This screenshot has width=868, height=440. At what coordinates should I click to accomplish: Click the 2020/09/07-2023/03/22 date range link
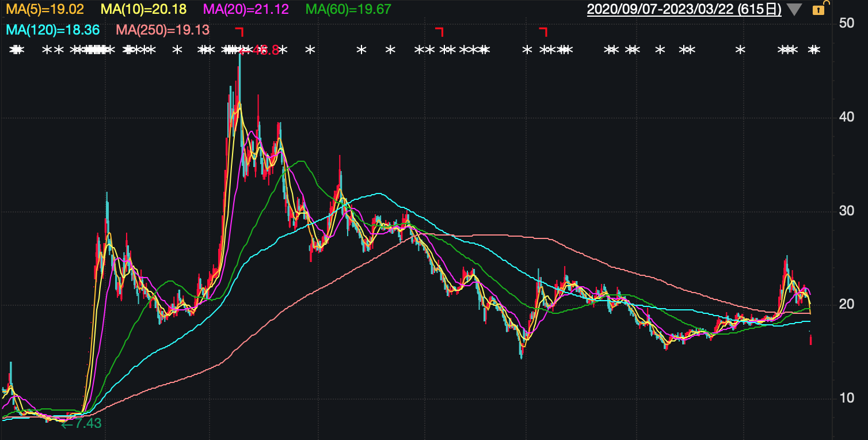coord(684,9)
